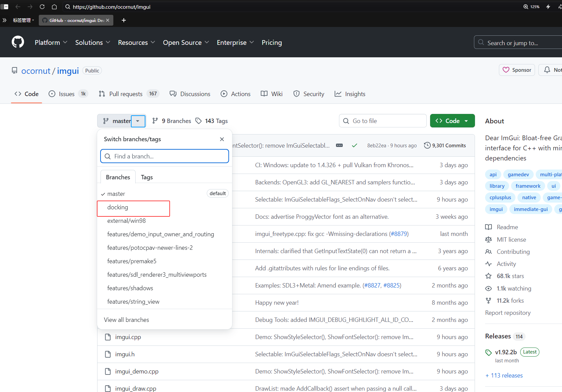View the 68.1k stars
The image size is (562, 392).
click(x=505, y=276)
